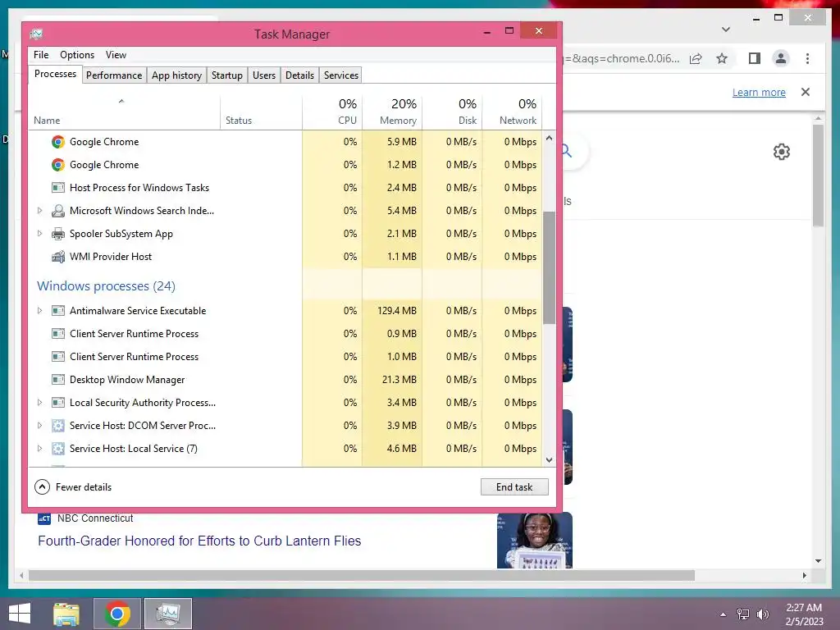Click the Task Manager process list scrollbar thumb
The width and height of the screenshot is (840, 630).
pyautogui.click(x=549, y=268)
